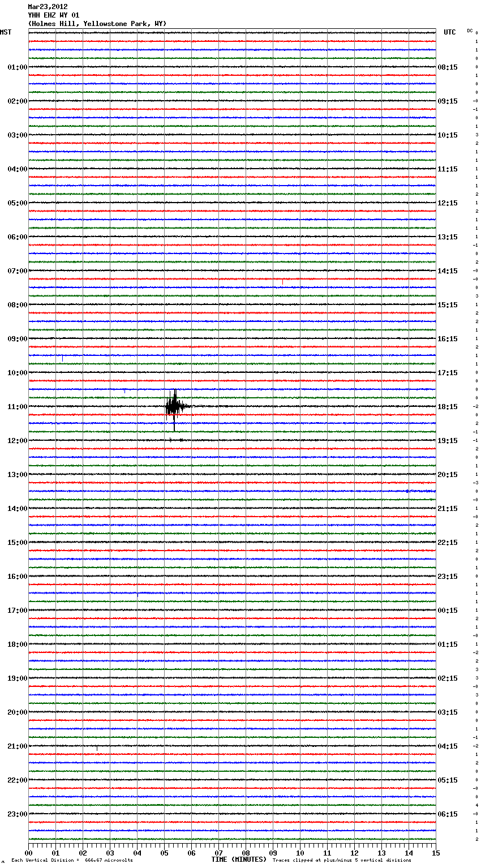The width and height of the screenshot is (481, 868).
Task: Click the 05 minute axis tick label
Action: coord(165,853)
